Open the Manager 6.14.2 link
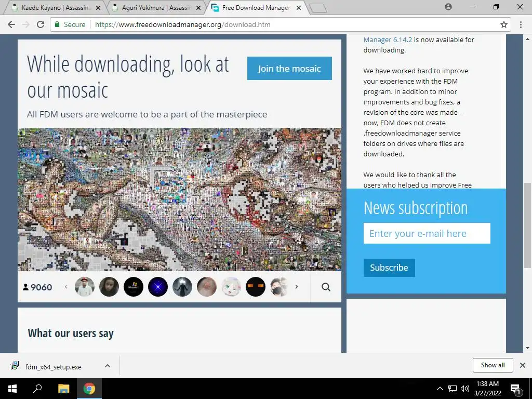The width and height of the screenshot is (532, 399). [388, 39]
